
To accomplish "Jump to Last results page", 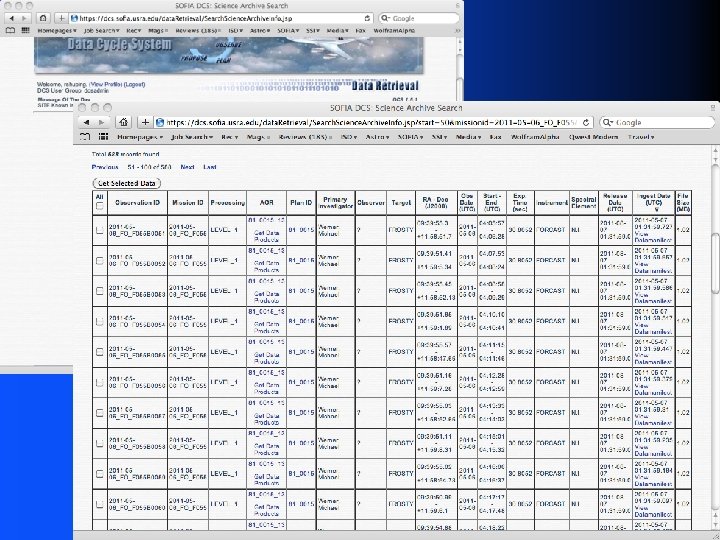I will [x=209, y=167].
